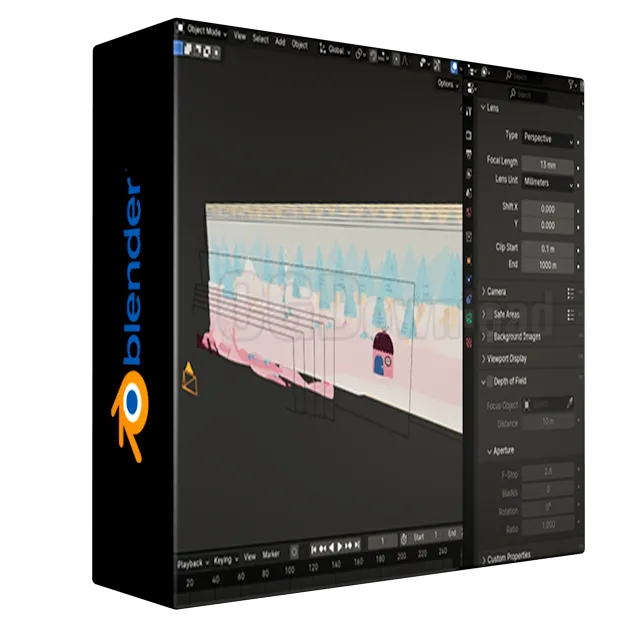Open the Playback dropdown in the timeline

tap(193, 564)
